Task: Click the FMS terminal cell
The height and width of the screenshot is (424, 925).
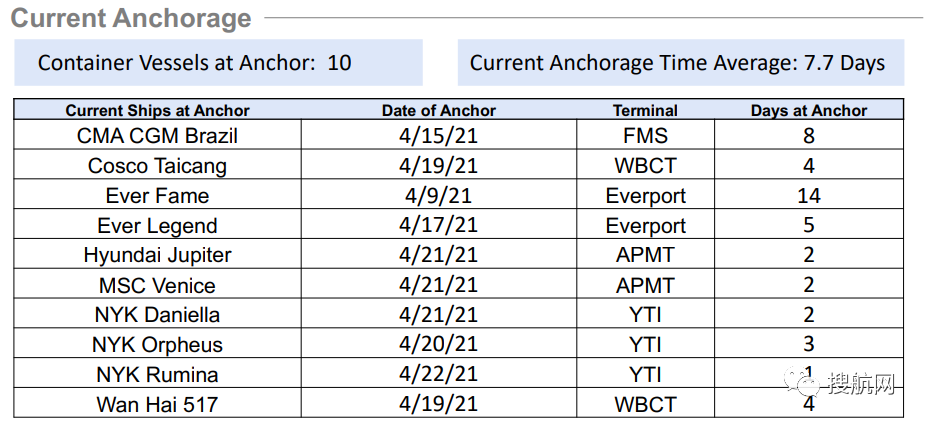Action: coord(645,136)
